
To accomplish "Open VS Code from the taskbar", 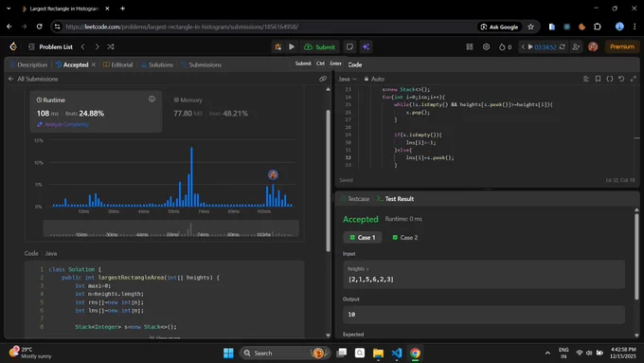I will point(396,353).
